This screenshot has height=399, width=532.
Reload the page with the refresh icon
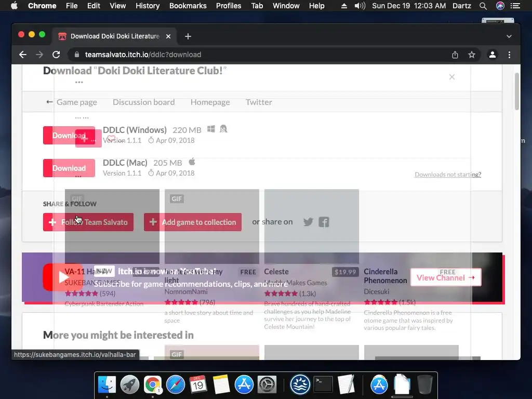[56, 55]
